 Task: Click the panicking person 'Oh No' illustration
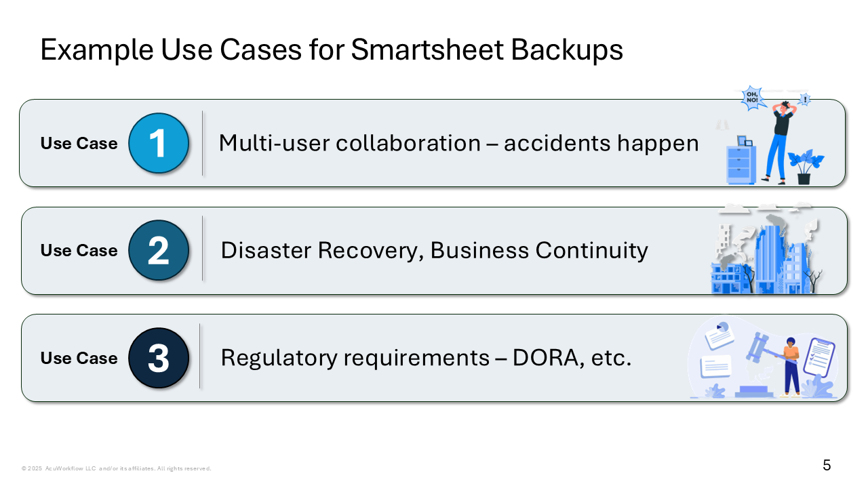click(783, 142)
